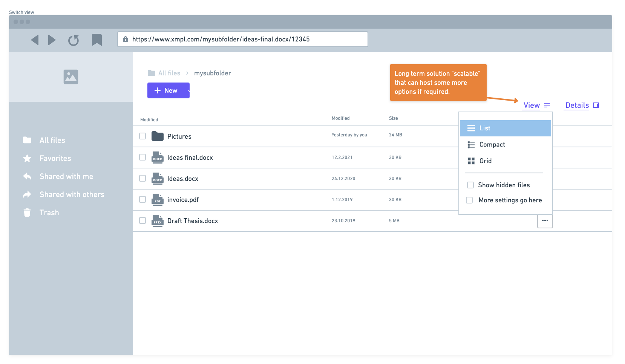Sort by the Modified column header above dates

click(341, 118)
